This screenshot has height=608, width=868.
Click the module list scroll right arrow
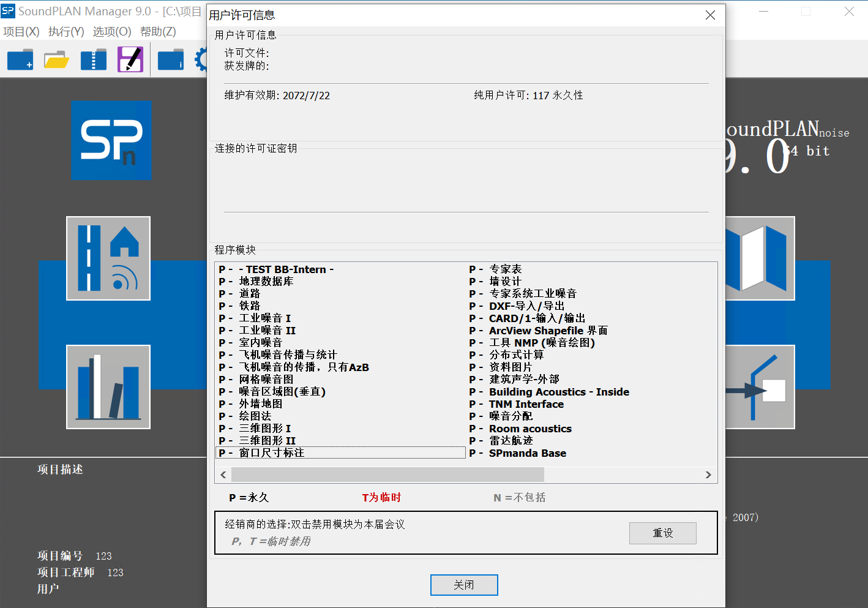coord(708,475)
